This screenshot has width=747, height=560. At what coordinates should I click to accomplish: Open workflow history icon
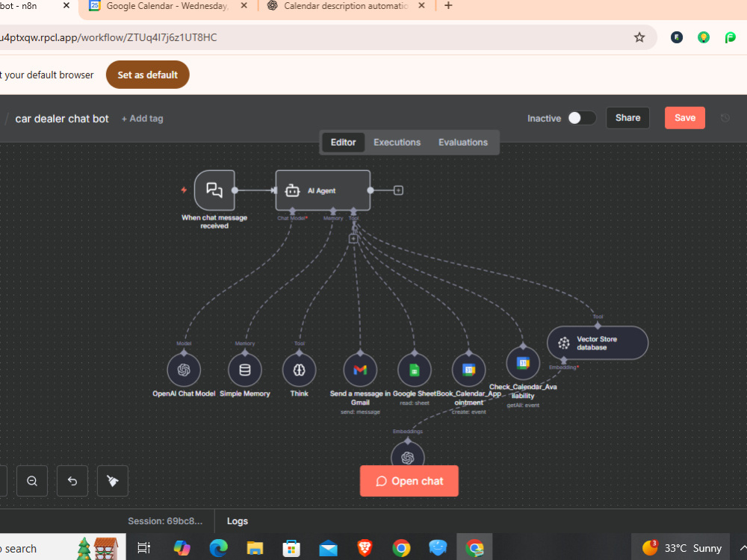point(725,118)
